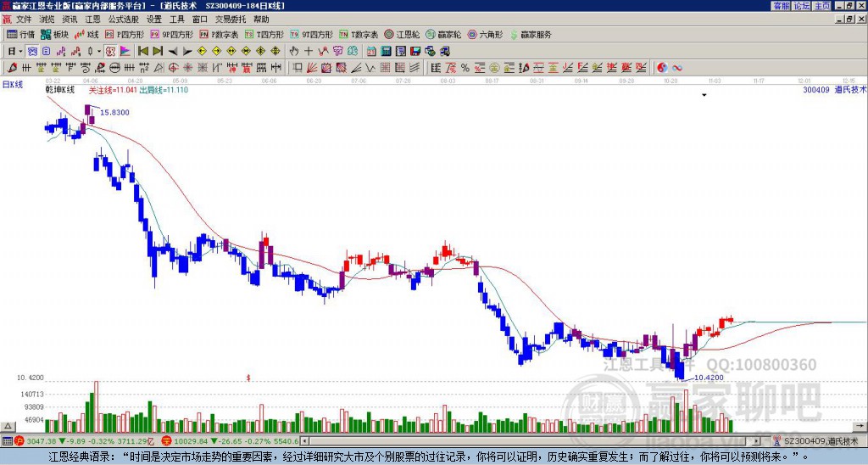This screenshot has width=868, height=465.
Task: Click the keyboard icon in status bar
Action: point(7,441)
